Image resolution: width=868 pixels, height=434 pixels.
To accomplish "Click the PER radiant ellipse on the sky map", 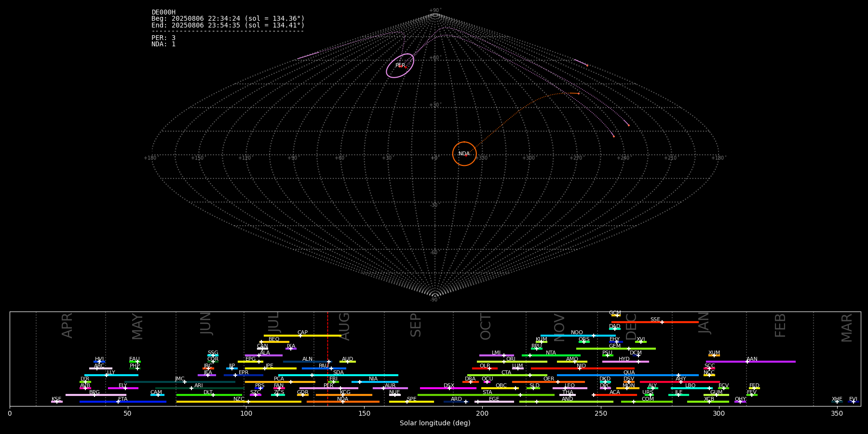I will click(400, 66).
